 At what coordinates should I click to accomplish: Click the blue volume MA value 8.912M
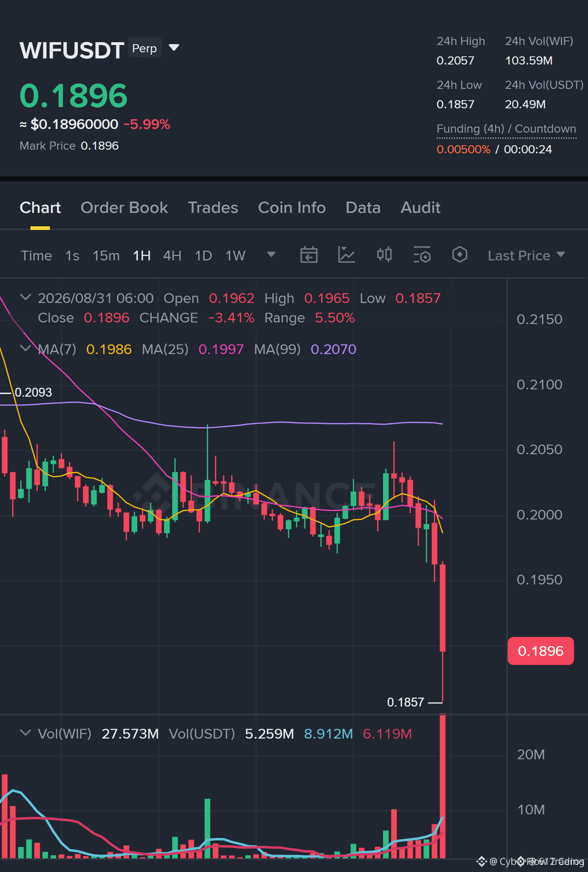328,734
